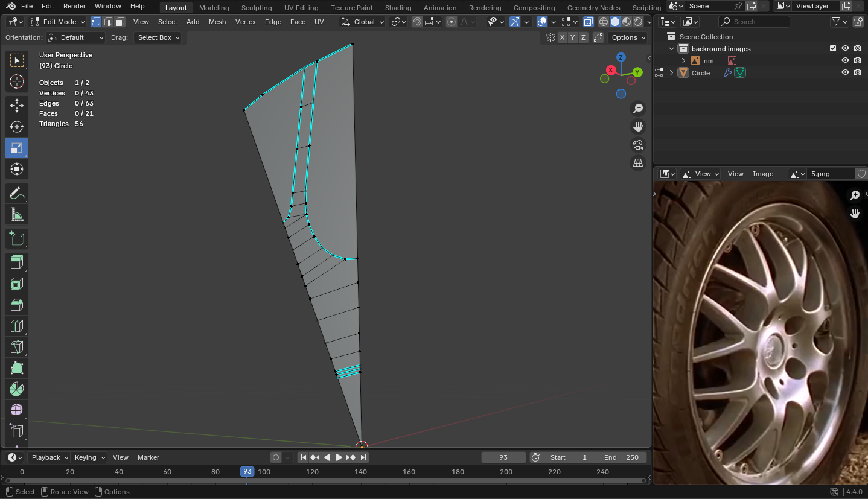This screenshot has height=499, width=868.
Task: Activate the Extrude Region tool
Action: coord(17,262)
